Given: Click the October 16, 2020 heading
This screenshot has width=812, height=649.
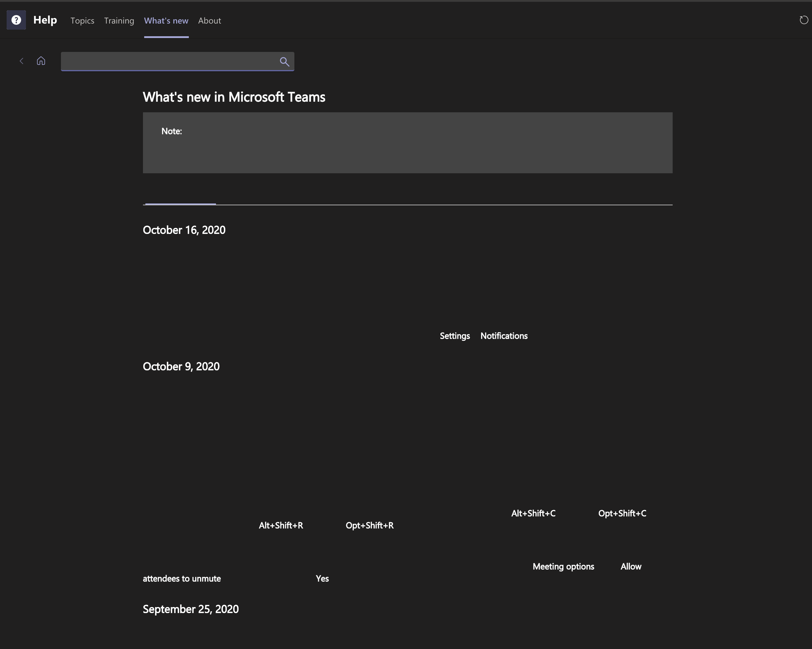Looking at the screenshot, I should (x=184, y=230).
